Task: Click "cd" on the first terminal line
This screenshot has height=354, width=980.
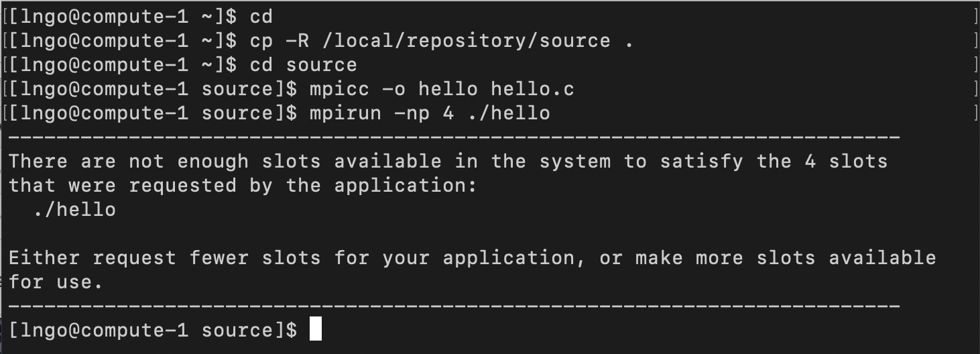Action: [261, 17]
